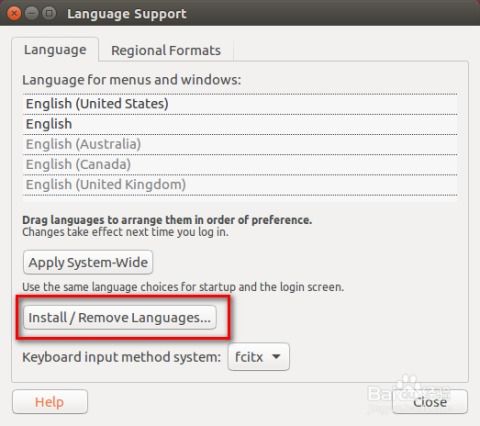Click the bold 'Drag languages to arrange' text
Image resolution: width=480 pixels, height=426 pixels.
pos(167,220)
